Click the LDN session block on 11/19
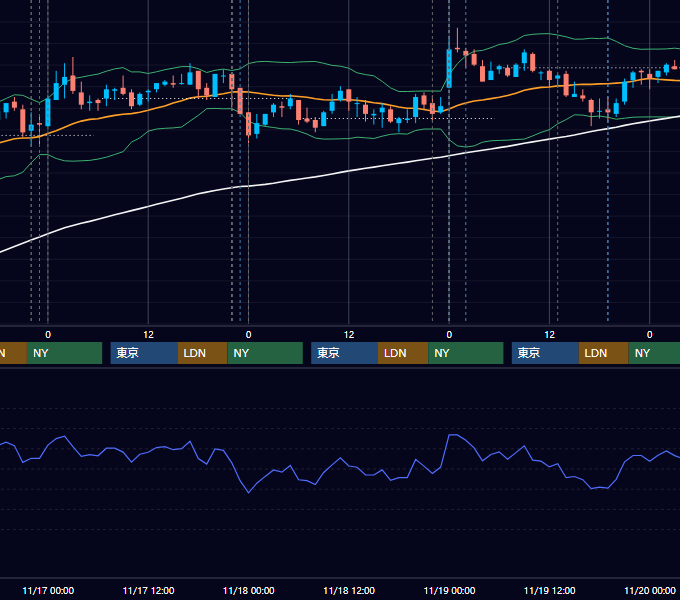This screenshot has height=600, width=680. pyautogui.click(x=603, y=353)
